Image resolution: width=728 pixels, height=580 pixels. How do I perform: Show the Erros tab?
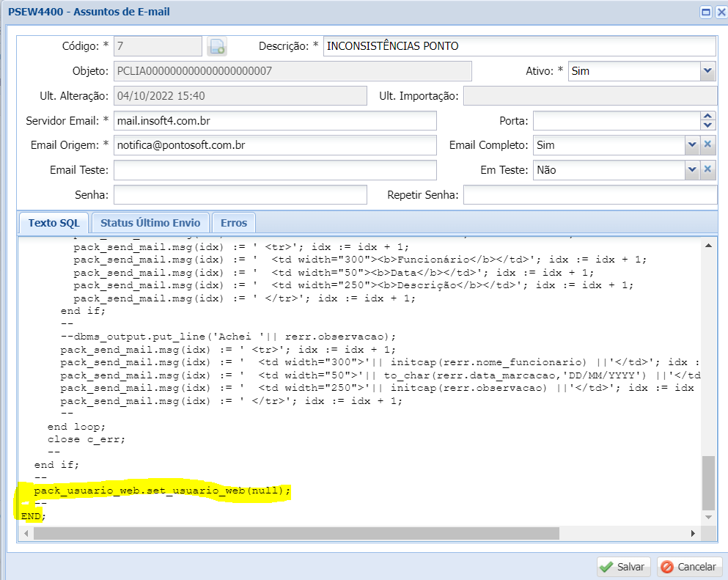pyautogui.click(x=234, y=223)
